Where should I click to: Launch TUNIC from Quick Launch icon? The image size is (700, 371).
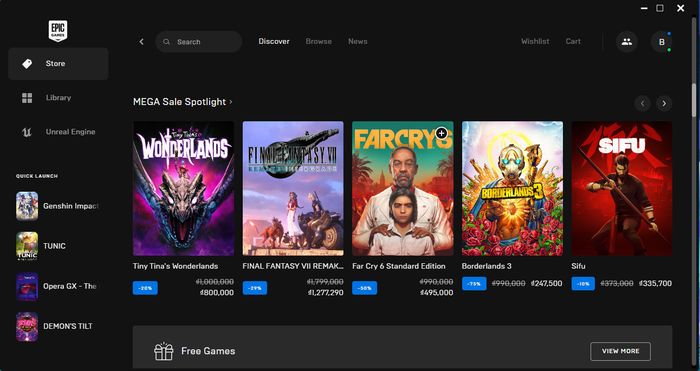27,246
